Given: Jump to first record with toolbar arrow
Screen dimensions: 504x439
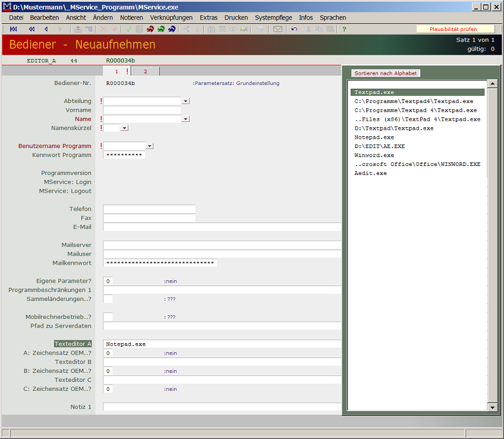Looking at the screenshot, I should click(x=13, y=29).
